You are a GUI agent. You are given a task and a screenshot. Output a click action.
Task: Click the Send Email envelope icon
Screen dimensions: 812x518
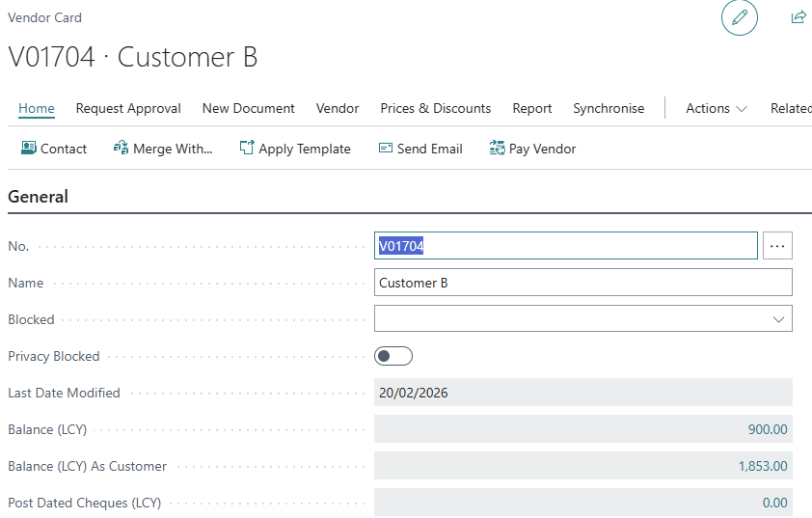pyautogui.click(x=386, y=149)
